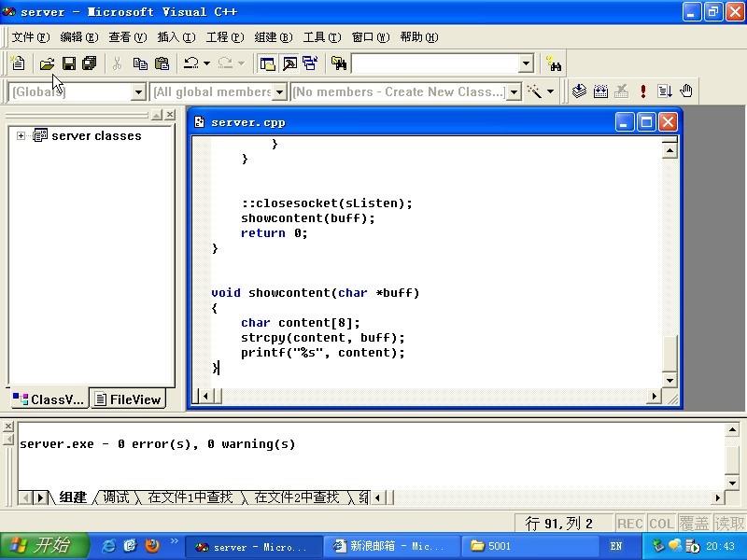Click the Stop Build icon
Viewport: 747px width, 560px height.
(621, 91)
